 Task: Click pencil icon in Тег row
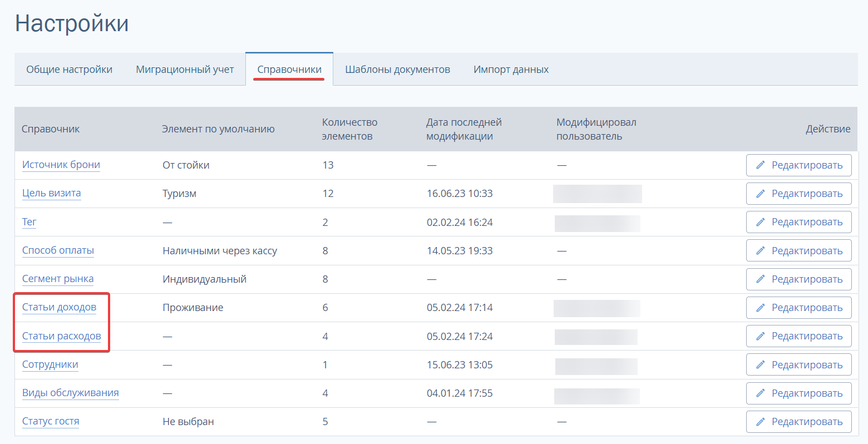click(x=761, y=222)
